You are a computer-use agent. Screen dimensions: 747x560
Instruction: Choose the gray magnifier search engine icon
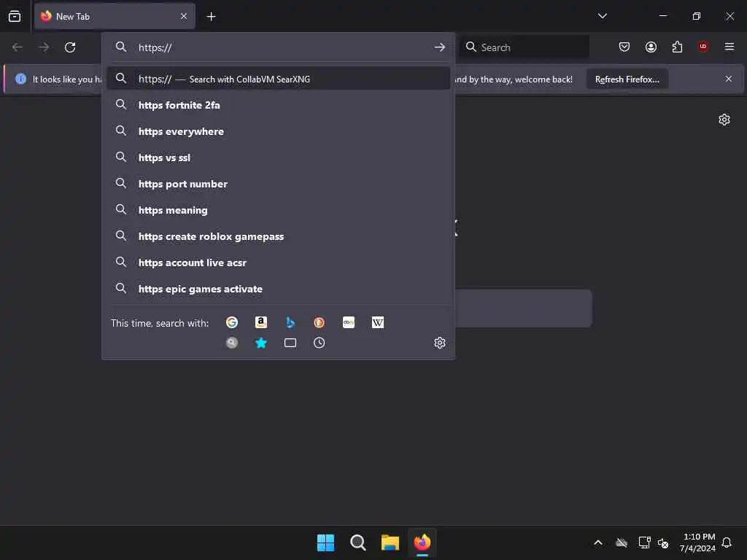pos(231,343)
